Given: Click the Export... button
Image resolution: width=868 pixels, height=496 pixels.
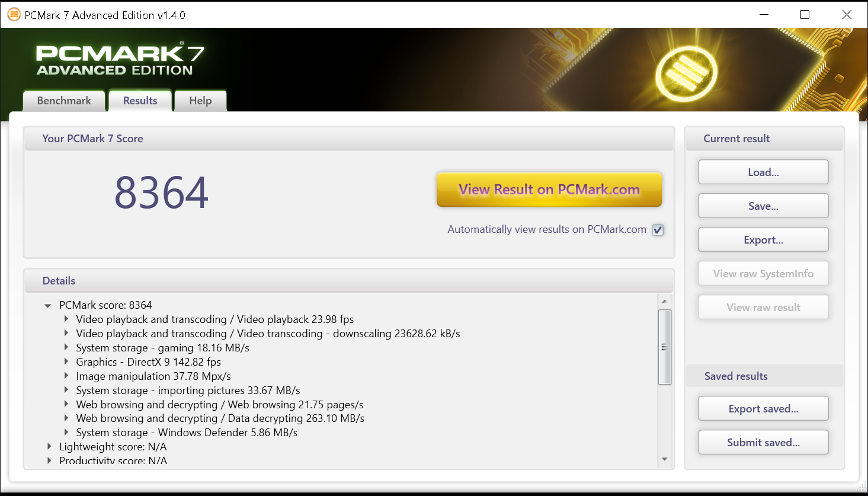Looking at the screenshot, I should tap(763, 240).
